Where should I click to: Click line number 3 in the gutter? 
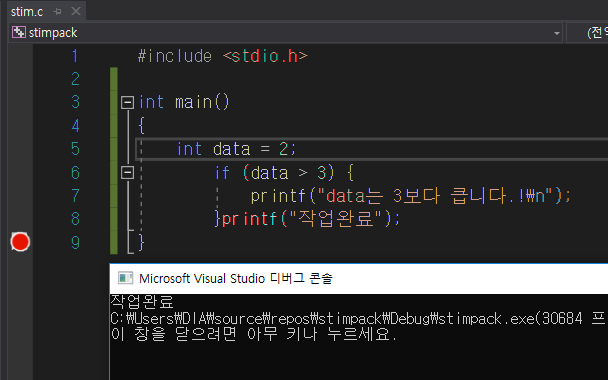75,102
